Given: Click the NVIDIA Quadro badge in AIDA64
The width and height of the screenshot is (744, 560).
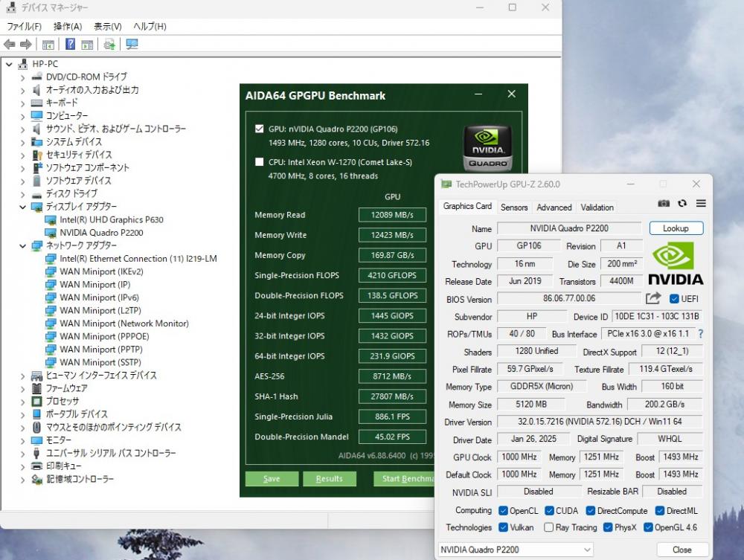Looking at the screenshot, I should pos(487,148).
